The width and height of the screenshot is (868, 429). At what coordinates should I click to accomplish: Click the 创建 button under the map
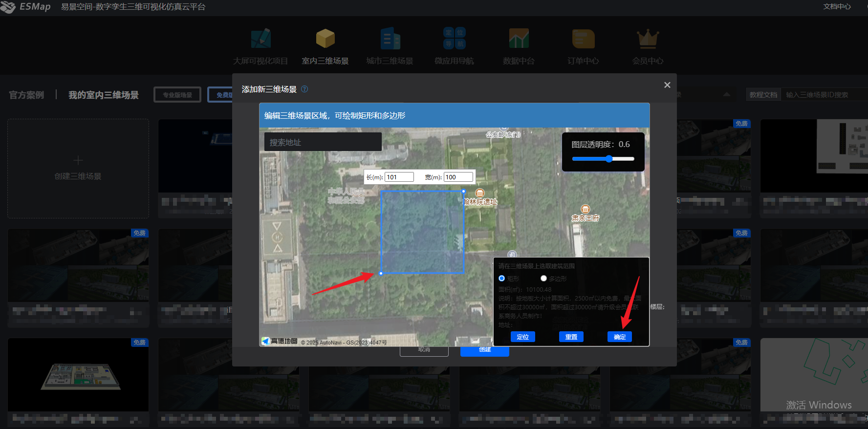pyautogui.click(x=485, y=351)
